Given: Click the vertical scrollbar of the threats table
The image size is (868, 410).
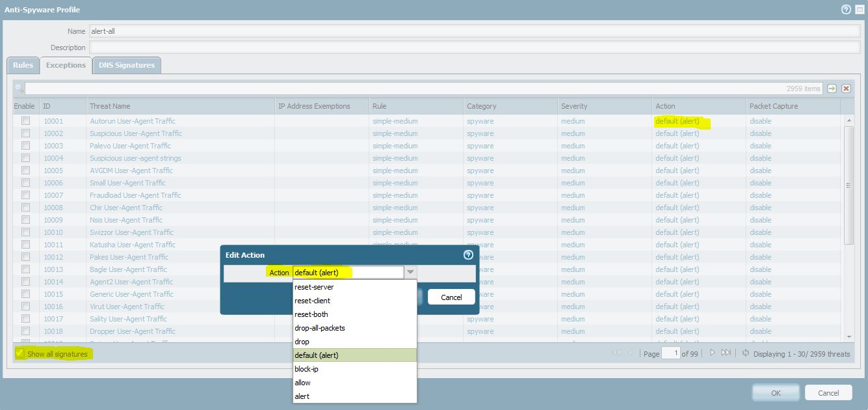Looking at the screenshot, I should [848, 185].
